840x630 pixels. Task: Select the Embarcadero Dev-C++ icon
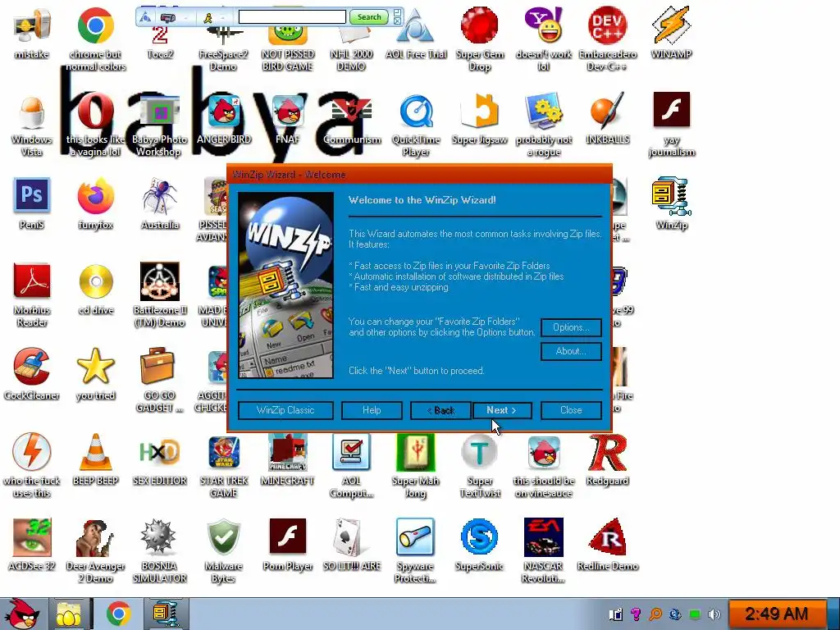(608, 39)
